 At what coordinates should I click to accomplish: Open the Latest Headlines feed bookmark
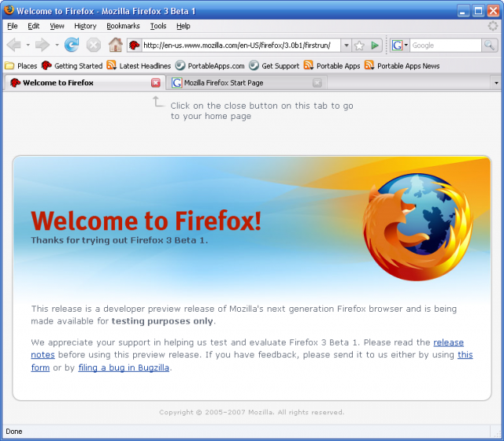point(139,66)
